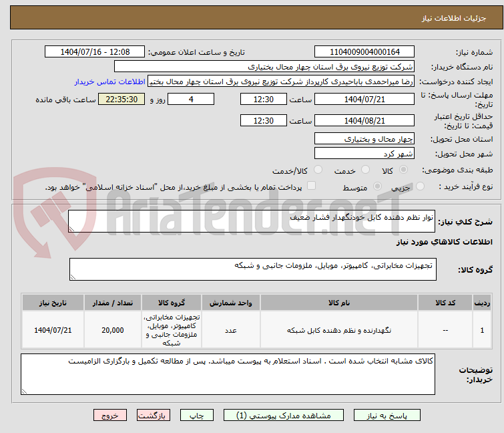The height and width of the screenshot is (433, 504).
Task: Toggle the اسناد خزانه اسلامی payment checkbox
Action: click(311, 186)
